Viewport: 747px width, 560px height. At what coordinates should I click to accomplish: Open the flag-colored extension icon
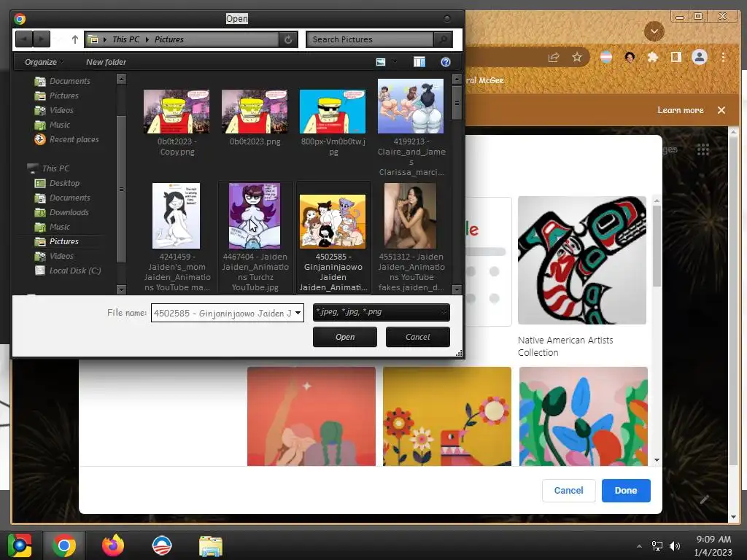pos(606,58)
